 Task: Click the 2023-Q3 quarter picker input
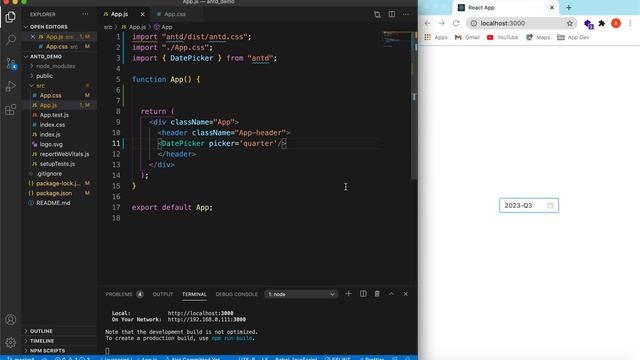click(529, 205)
